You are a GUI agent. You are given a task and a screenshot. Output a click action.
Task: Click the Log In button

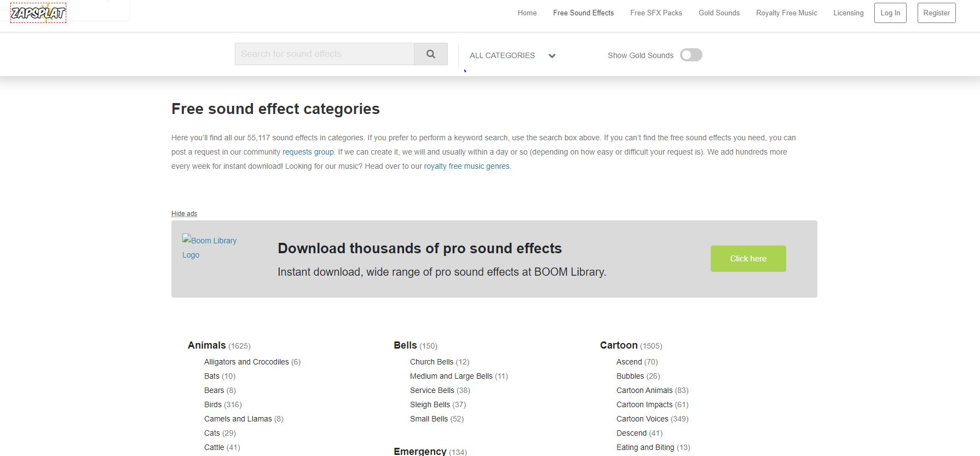point(890,13)
